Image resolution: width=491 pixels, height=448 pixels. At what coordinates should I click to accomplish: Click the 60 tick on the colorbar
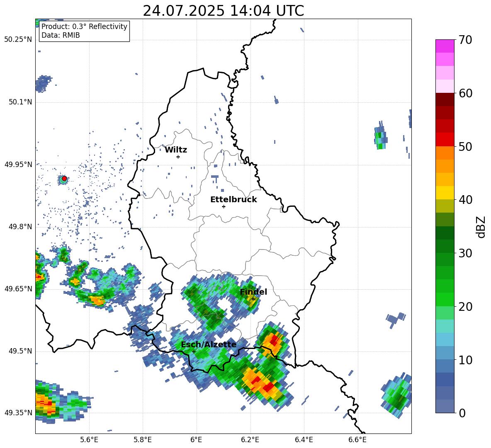click(x=465, y=93)
